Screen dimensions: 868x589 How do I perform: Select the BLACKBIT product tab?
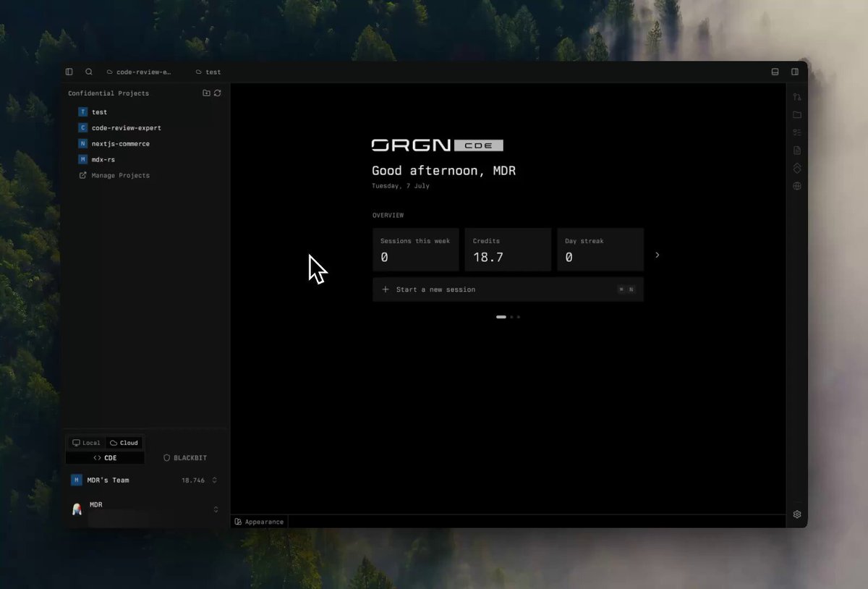pos(185,458)
